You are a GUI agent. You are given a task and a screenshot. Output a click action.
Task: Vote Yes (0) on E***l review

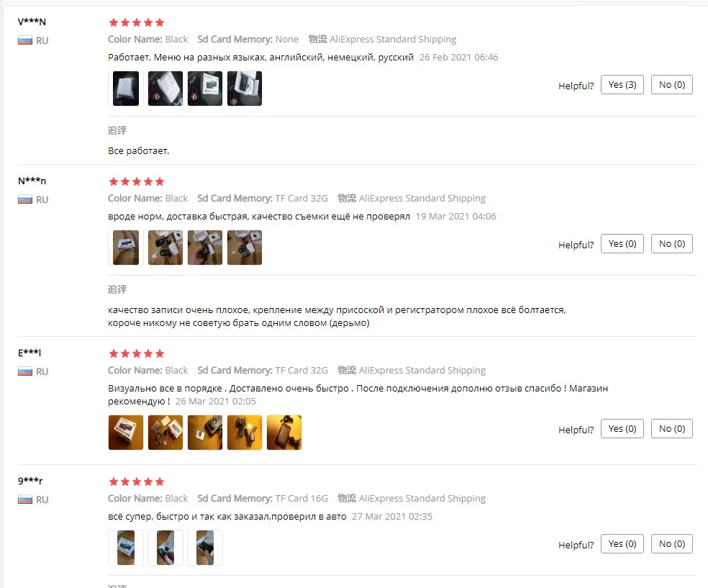tap(622, 428)
